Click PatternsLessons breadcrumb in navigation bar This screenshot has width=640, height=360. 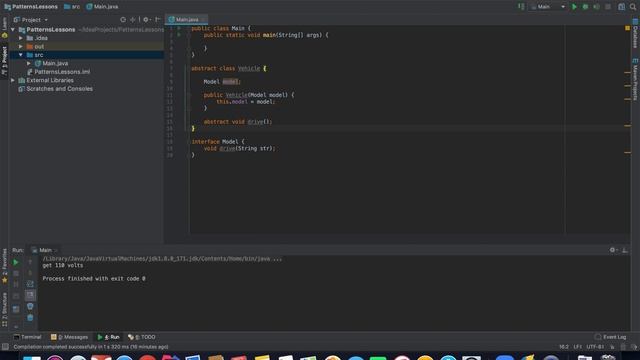[31, 7]
